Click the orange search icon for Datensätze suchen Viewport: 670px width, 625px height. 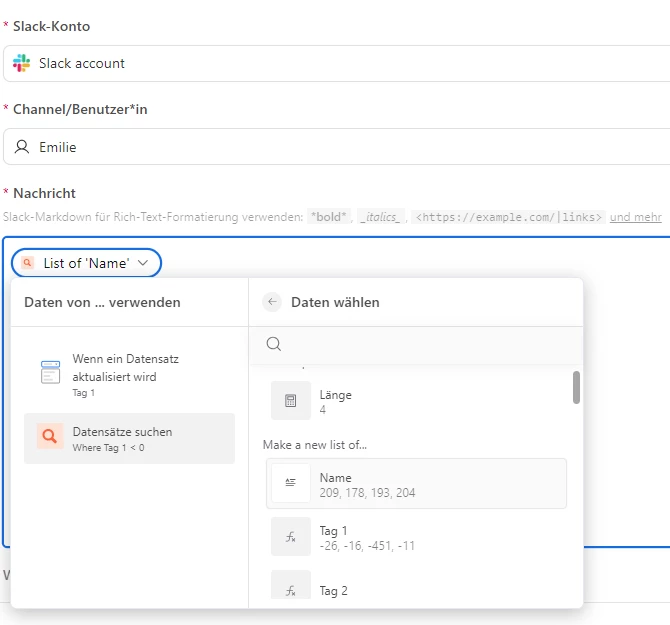pos(50,436)
